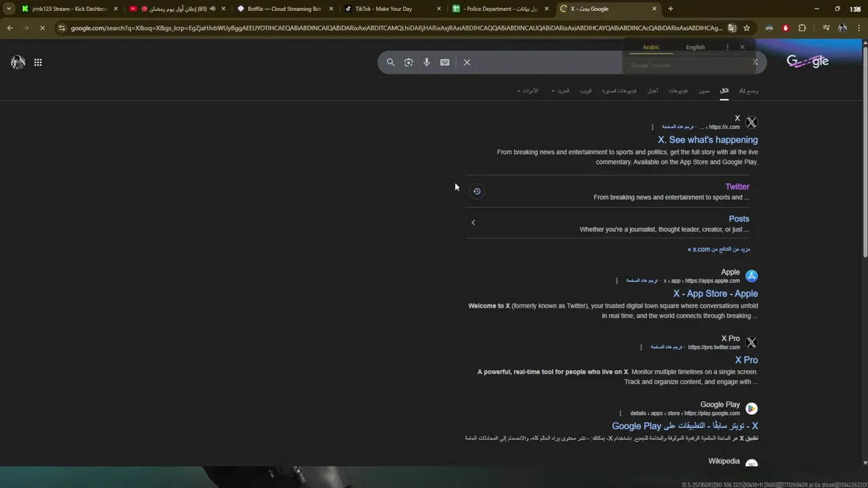Expand the الأدوات (Tools) dropdown
This screenshot has width=868, height=488.
[x=528, y=91]
